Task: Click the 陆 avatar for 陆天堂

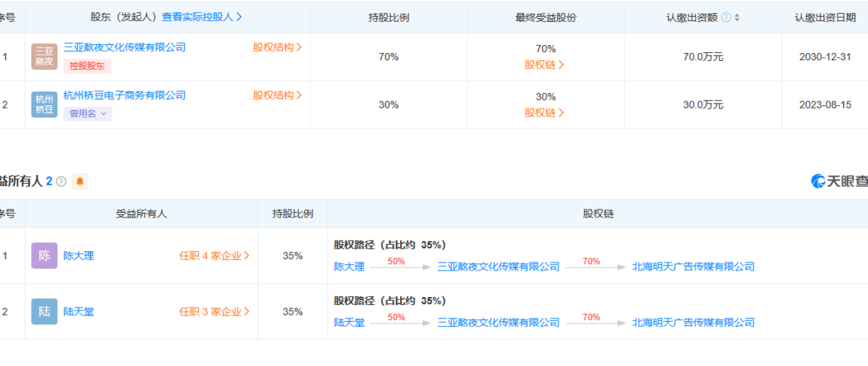Action: point(44,311)
